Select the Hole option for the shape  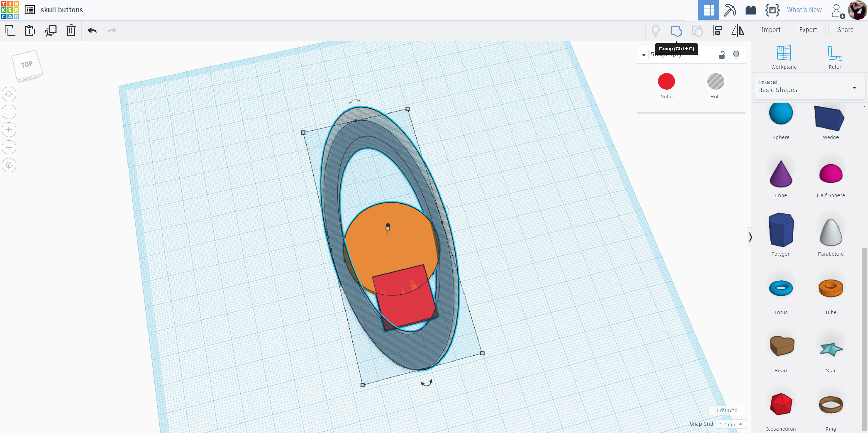[716, 81]
